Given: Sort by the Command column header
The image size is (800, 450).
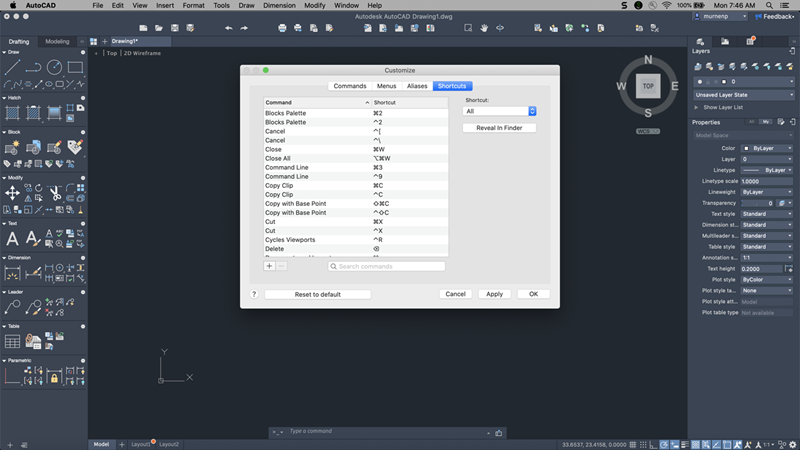Looking at the screenshot, I should point(317,103).
